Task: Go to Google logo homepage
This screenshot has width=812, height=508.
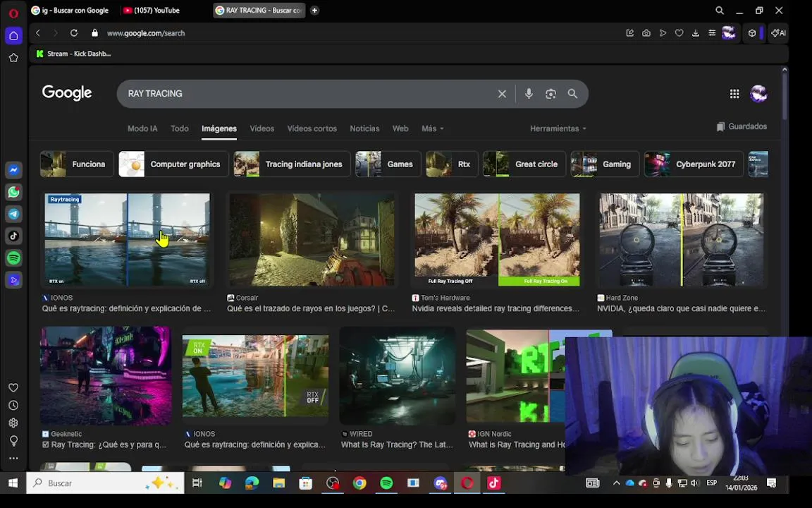Action: coord(67,93)
